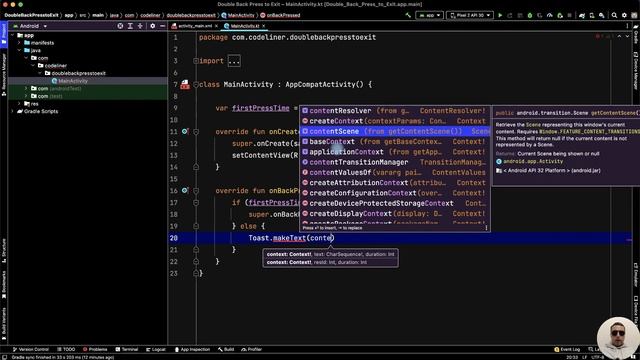640x360 pixels.
Task: Collapse the app module tree node
Action: coord(12,35)
